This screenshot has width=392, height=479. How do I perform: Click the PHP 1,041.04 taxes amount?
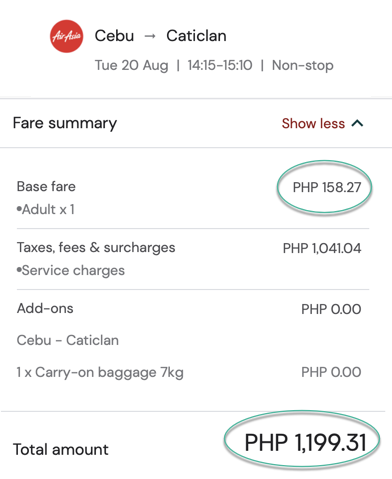pyautogui.click(x=322, y=248)
